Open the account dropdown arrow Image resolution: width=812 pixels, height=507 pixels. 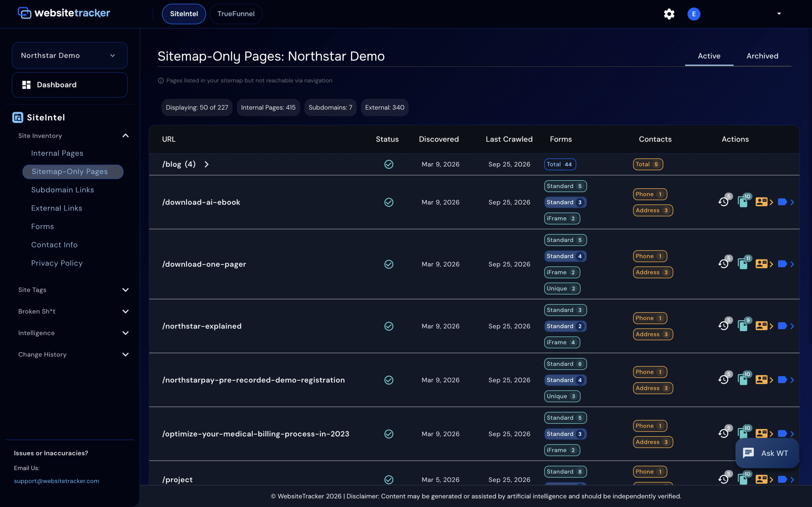pos(779,14)
